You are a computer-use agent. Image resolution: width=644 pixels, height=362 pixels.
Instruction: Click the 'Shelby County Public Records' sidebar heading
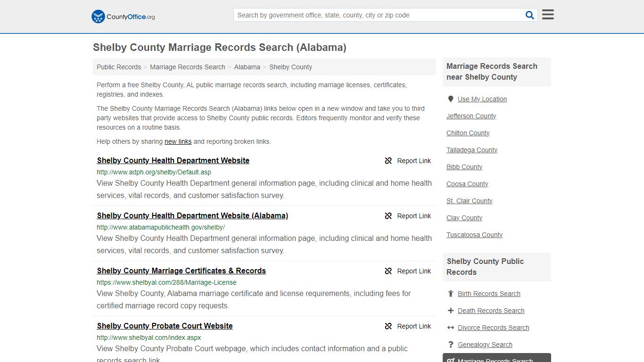point(485,267)
